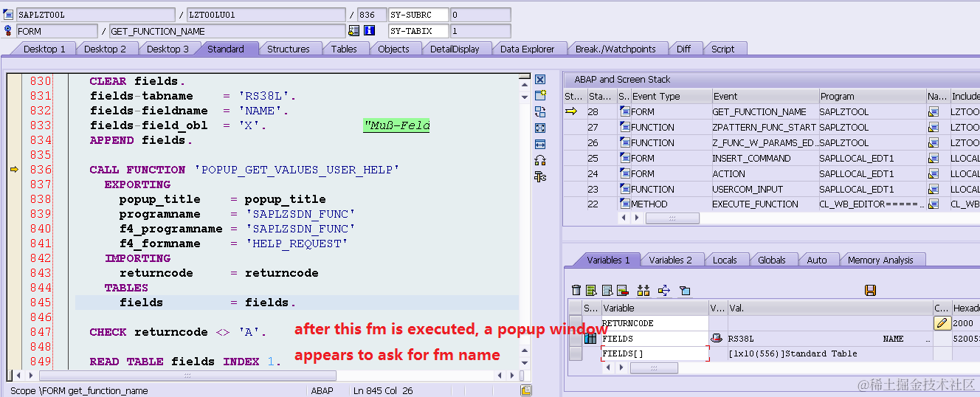Click the event type icon in stack row 27
Image resolution: width=980 pixels, height=397 pixels.
pos(625,127)
